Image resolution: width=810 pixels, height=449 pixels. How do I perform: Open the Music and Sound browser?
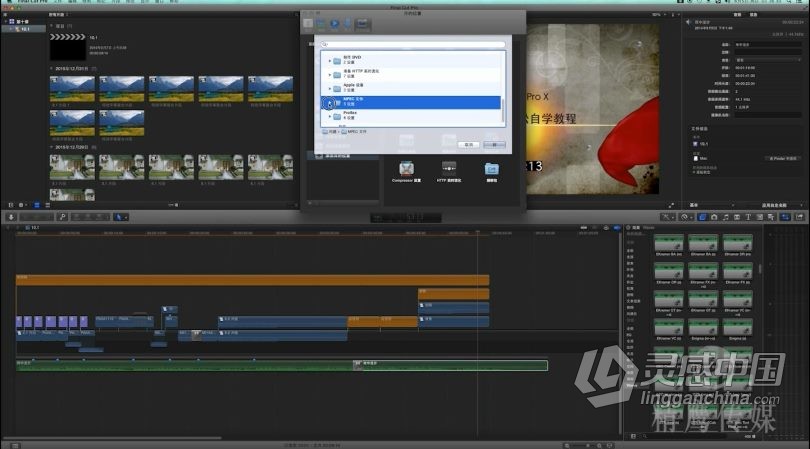[x=725, y=217]
